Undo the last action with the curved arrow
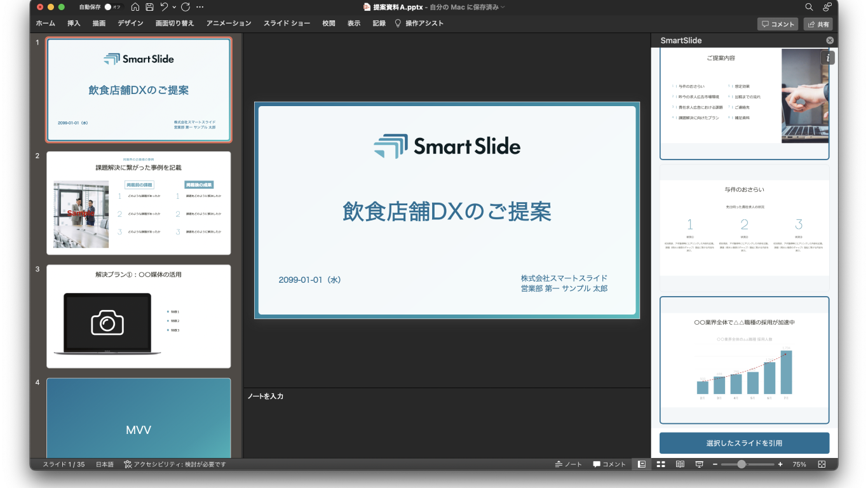This screenshot has width=868, height=488. (x=165, y=7)
